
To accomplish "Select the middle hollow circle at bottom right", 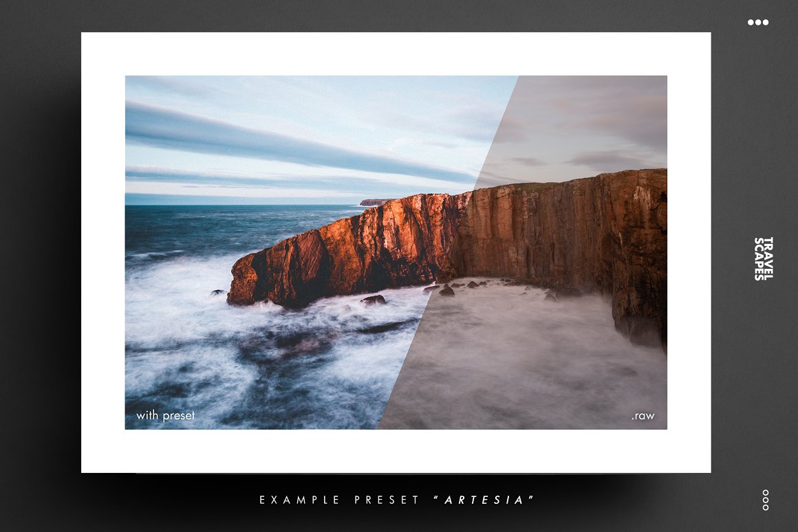I will point(766,500).
